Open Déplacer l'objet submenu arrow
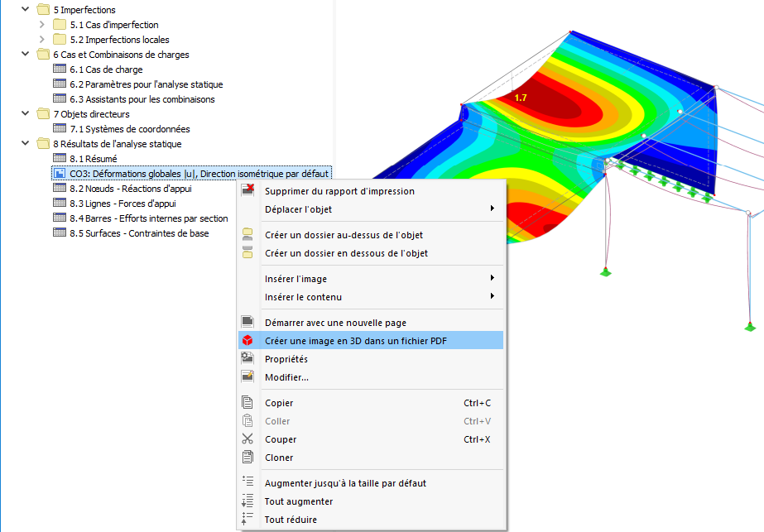764x532 pixels. pos(493,208)
